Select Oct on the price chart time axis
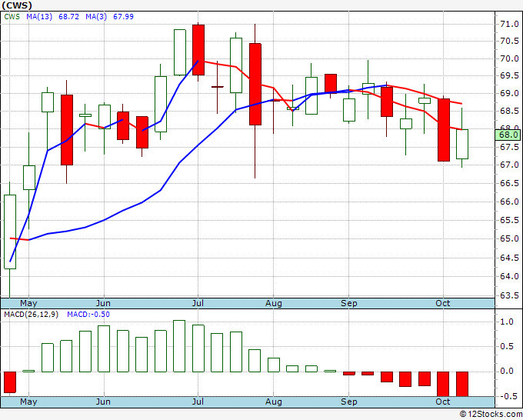 443,303
